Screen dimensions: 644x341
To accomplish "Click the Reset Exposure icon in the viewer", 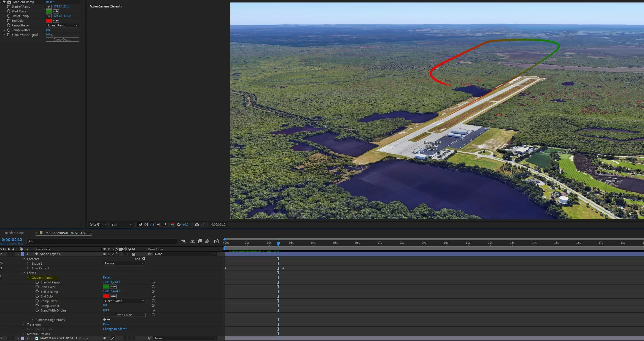I will 179,225.
